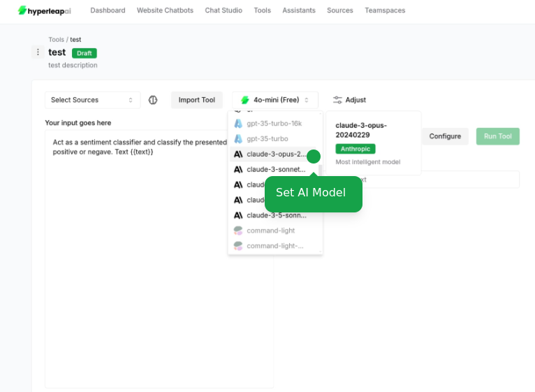This screenshot has height=392, width=535.
Task: Click the hyperleap ai logo
Action: click(45, 10)
